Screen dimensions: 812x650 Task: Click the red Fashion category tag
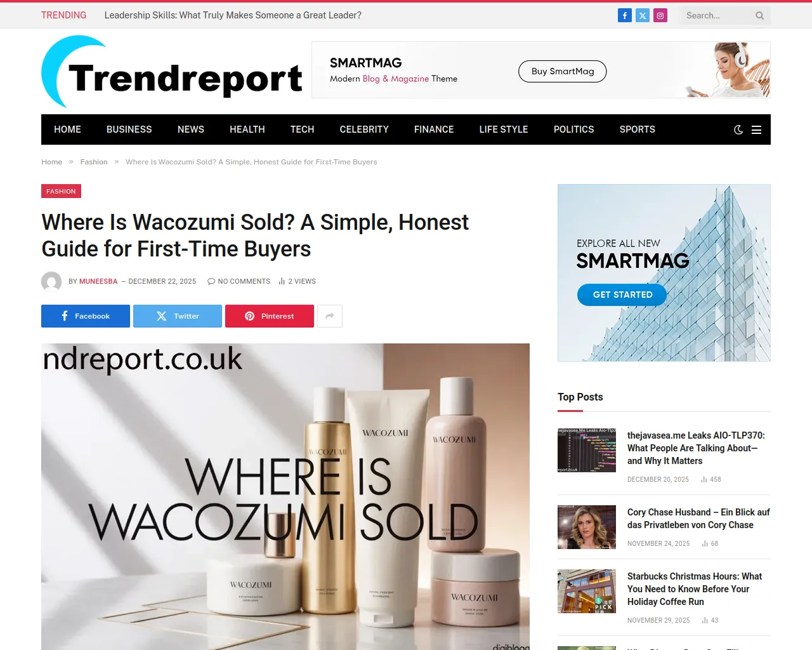point(61,191)
